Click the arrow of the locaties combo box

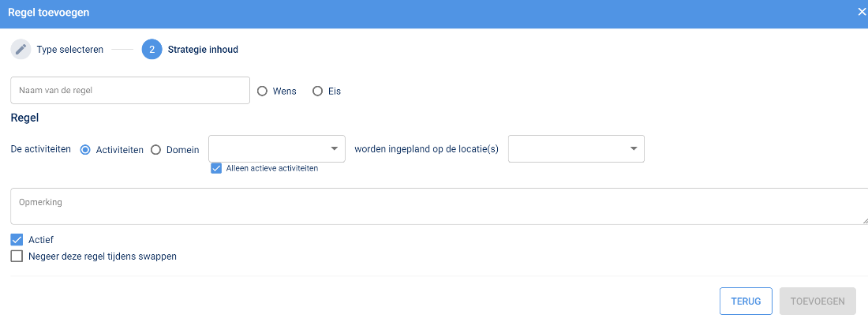click(633, 148)
